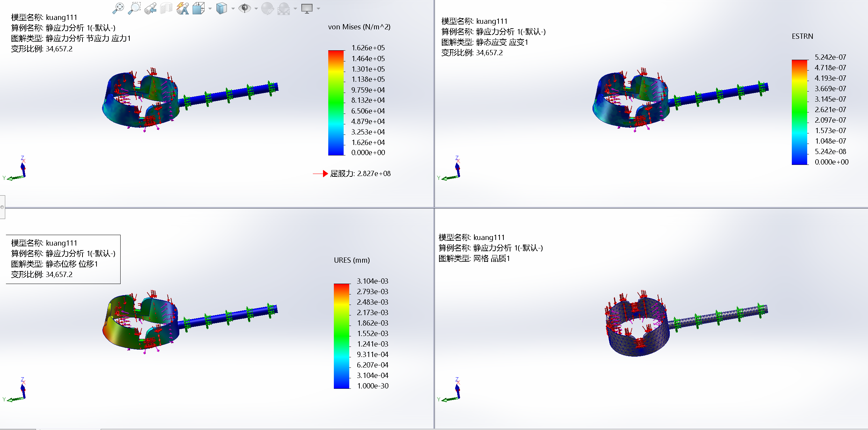Click the 图解类型: 静应力分析 节应力 应力1 line
Image resolution: width=868 pixels, height=430 pixels.
coord(71,38)
